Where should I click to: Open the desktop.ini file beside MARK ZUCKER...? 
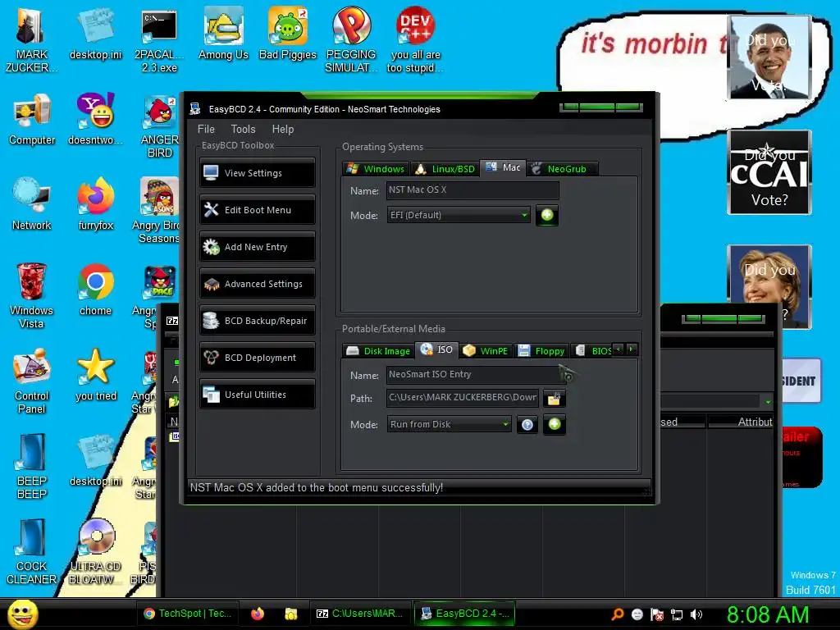[x=95, y=34]
